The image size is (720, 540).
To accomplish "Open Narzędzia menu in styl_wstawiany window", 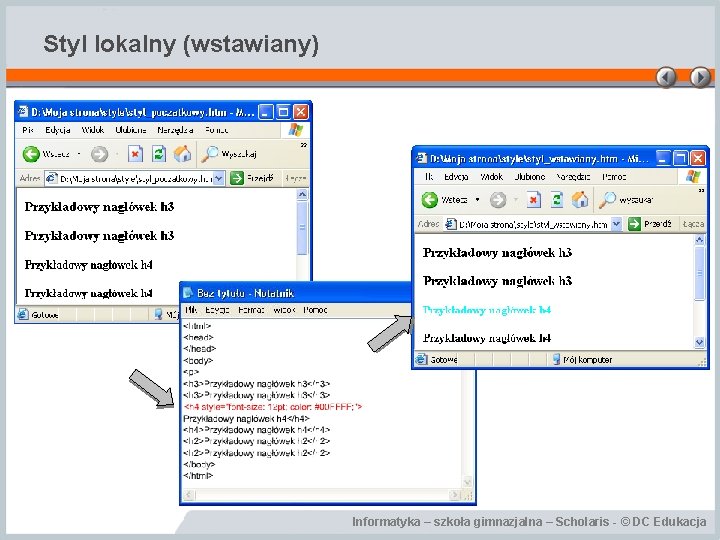I will point(573,177).
